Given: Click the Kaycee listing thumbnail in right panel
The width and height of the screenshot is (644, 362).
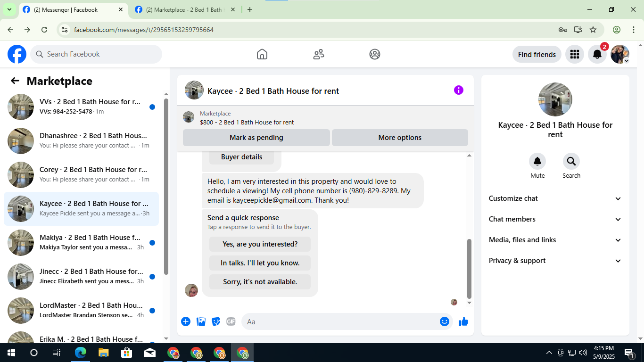Looking at the screenshot, I should point(555,99).
